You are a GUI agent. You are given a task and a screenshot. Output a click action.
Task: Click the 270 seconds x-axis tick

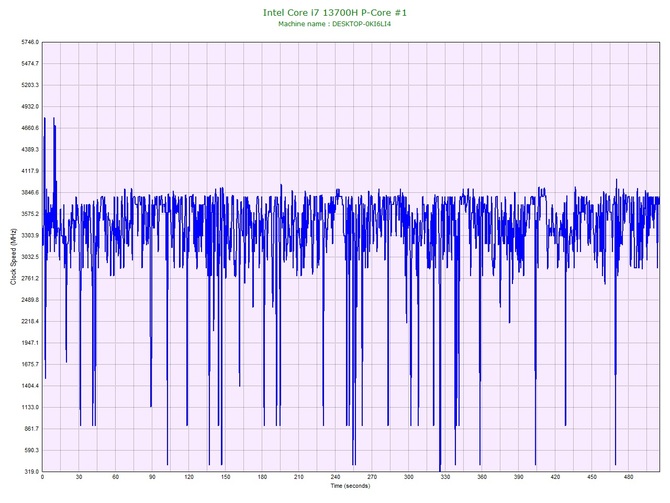click(372, 477)
